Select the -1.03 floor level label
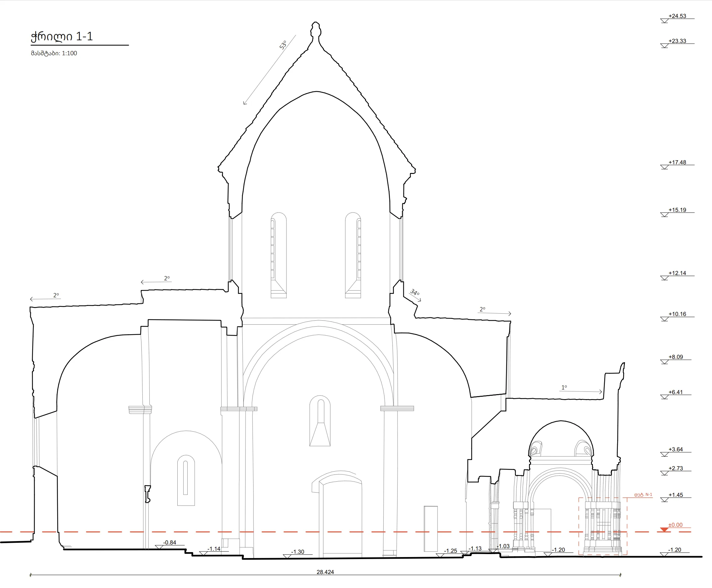 click(x=503, y=546)
